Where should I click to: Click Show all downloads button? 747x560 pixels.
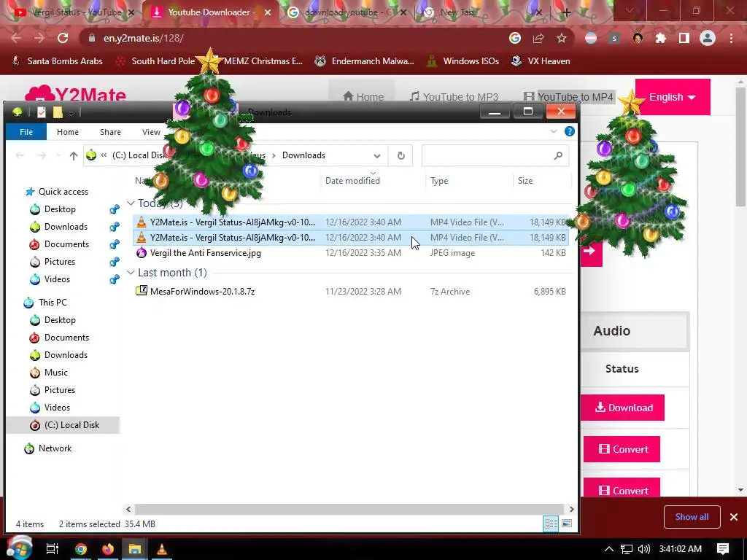tap(692, 517)
